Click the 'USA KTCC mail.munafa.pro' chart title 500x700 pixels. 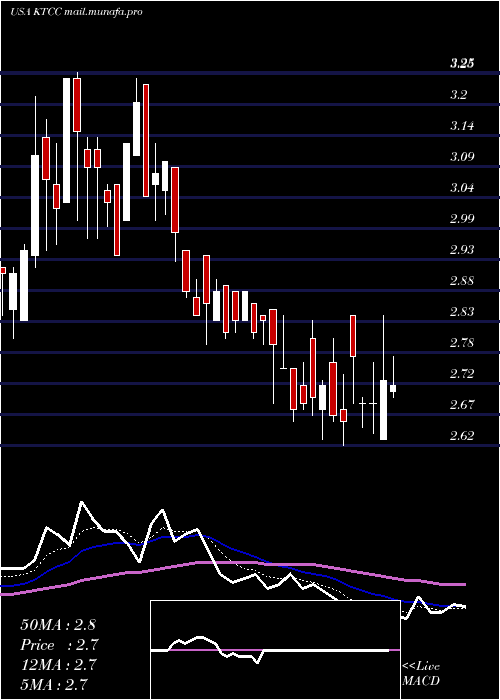[76, 12]
